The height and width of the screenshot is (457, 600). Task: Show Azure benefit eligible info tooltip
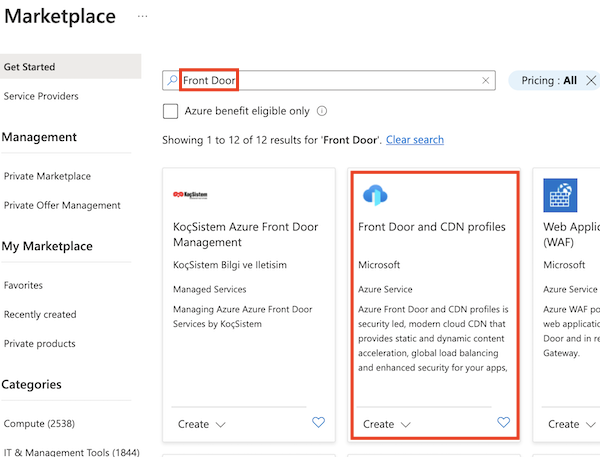tap(322, 111)
